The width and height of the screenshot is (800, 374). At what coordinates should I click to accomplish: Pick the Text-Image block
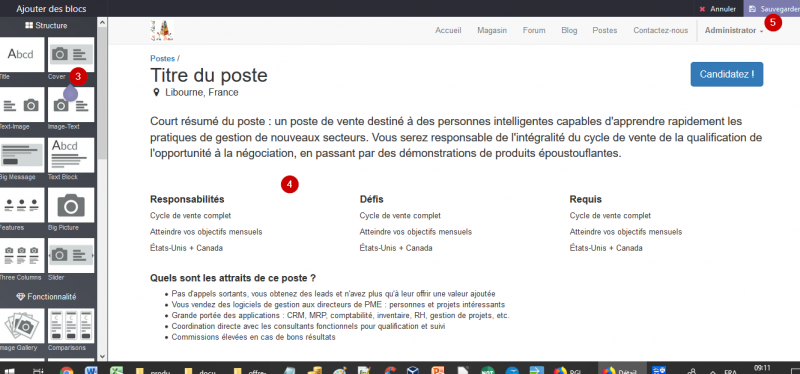21,105
